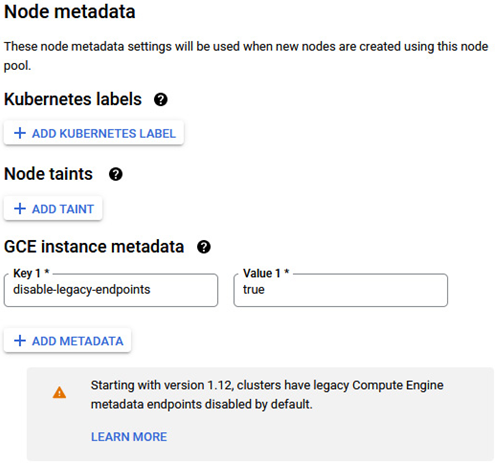The width and height of the screenshot is (500, 466).
Task: Open help tooltip for Kubernetes labels
Action: point(161,100)
